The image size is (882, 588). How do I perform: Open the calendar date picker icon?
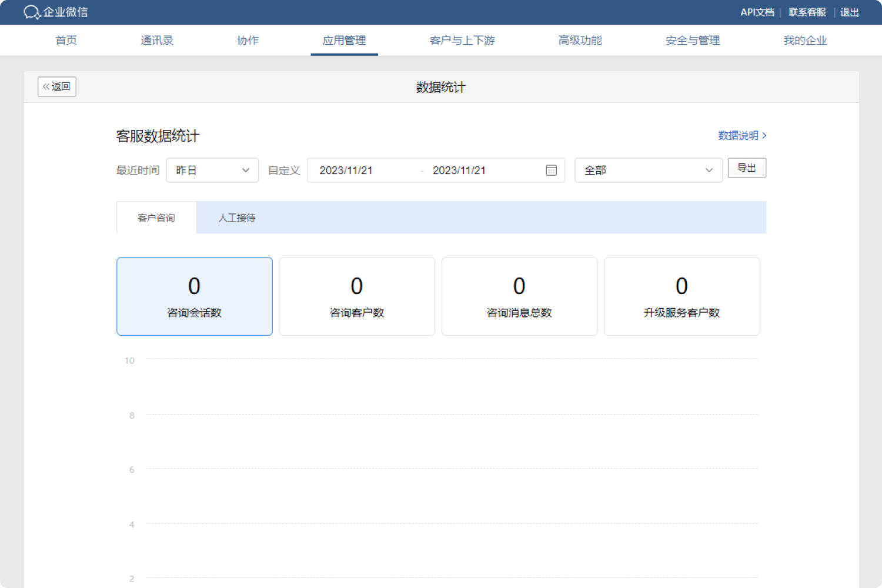point(551,170)
